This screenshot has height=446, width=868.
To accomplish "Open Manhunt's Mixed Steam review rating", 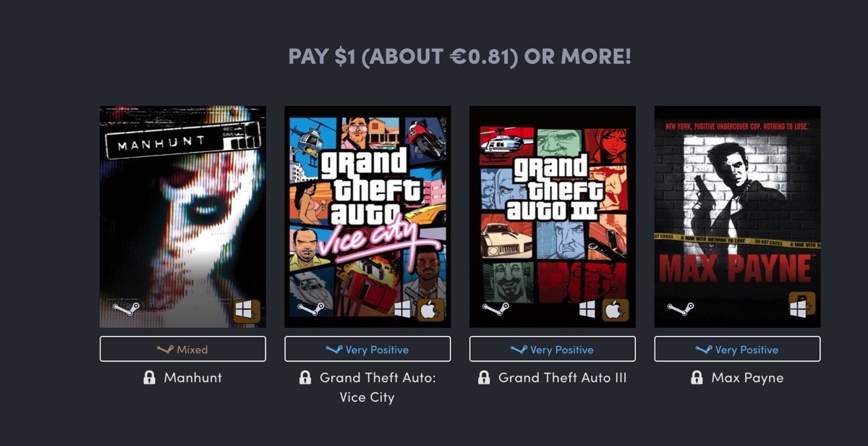I will pos(183,350).
